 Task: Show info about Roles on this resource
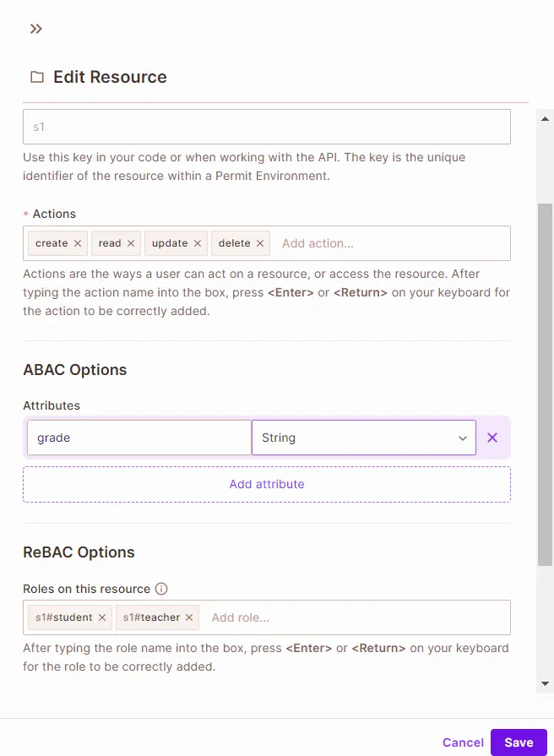161,589
